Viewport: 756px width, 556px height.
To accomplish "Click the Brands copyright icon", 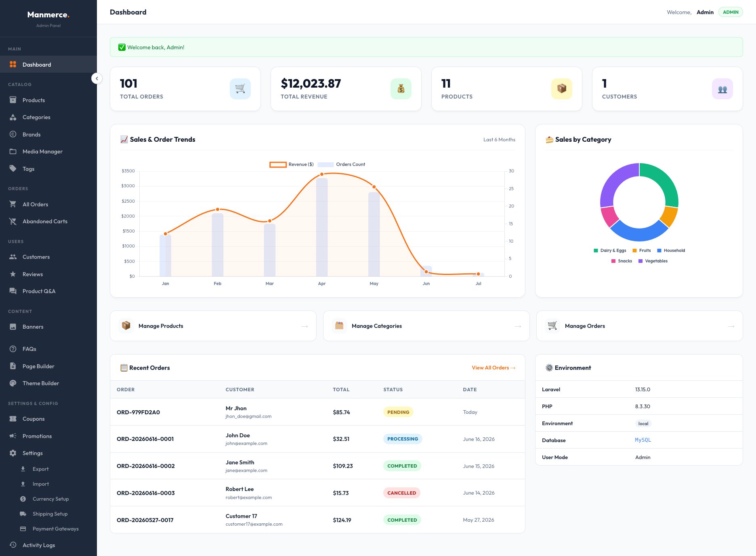I will [13, 134].
